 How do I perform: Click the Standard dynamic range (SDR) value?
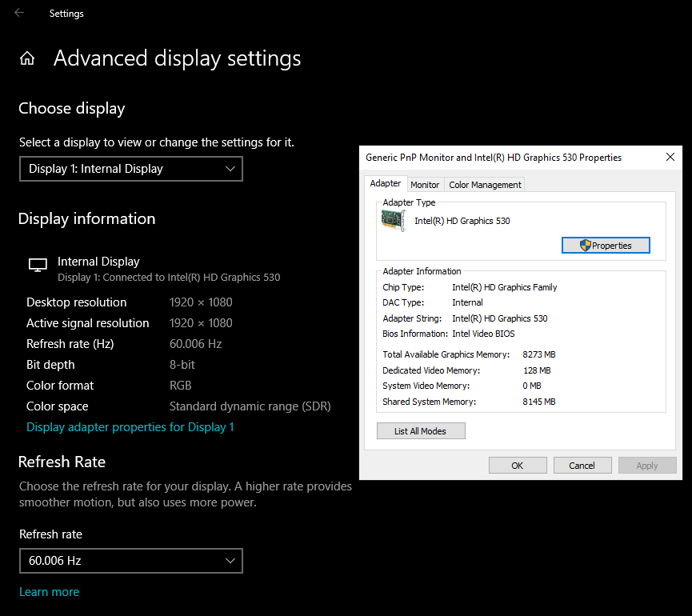[250, 406]
